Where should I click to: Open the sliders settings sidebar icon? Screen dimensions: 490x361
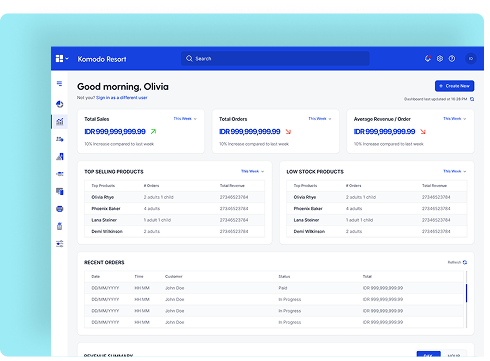pyautogui.click(x=60, y=244)
